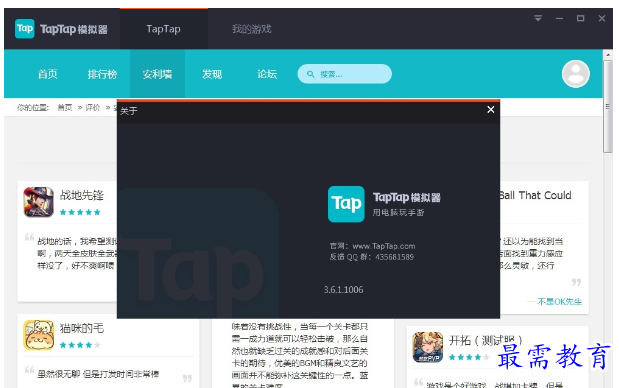Image resolution: width=619 pixels, height=388 pixels.
Task: Maximize the TapTap emulator window
Action: (580, 18)
